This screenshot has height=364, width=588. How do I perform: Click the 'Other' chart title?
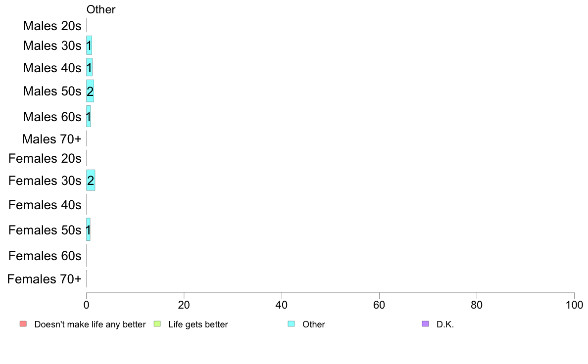point(101,9)
